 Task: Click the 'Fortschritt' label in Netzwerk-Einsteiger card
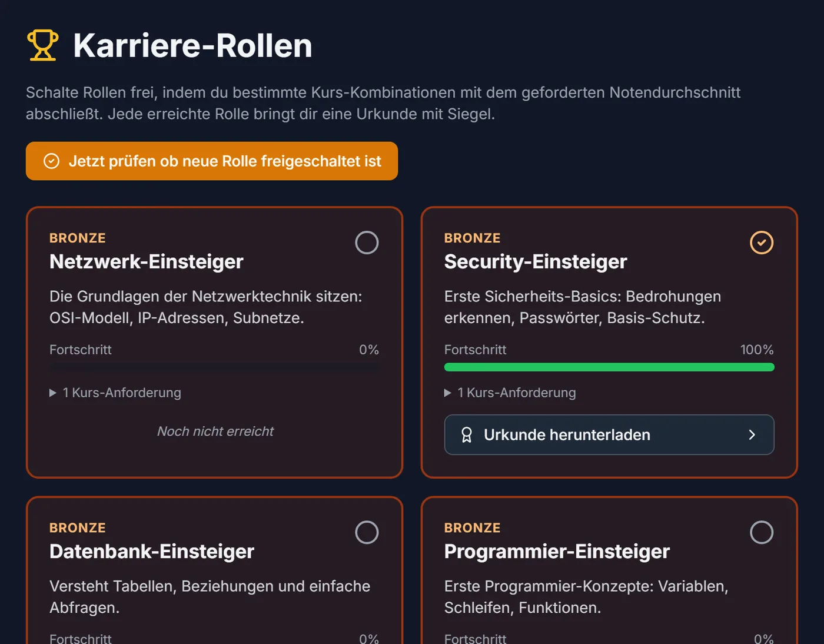click(81, 350)
